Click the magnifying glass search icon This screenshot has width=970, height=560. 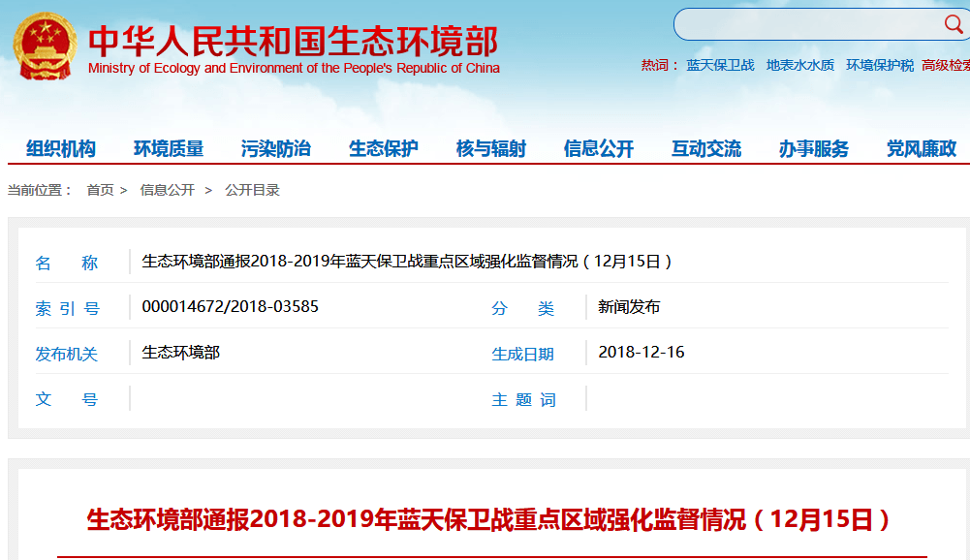pos(953,24)
